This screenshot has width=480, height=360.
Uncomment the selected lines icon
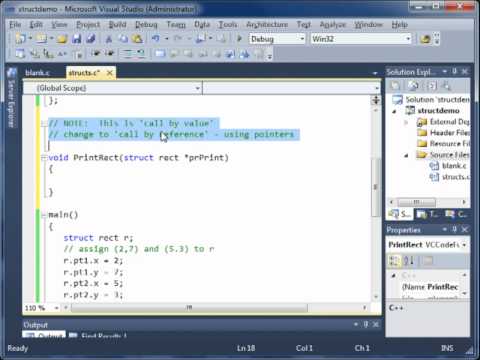(x=140, y=53)
